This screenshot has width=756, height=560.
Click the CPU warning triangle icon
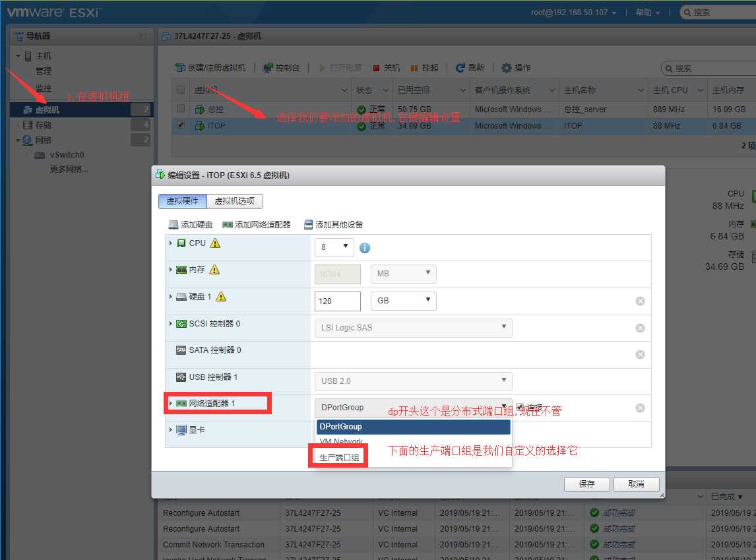pyautogui.click(x=215, y=243)
